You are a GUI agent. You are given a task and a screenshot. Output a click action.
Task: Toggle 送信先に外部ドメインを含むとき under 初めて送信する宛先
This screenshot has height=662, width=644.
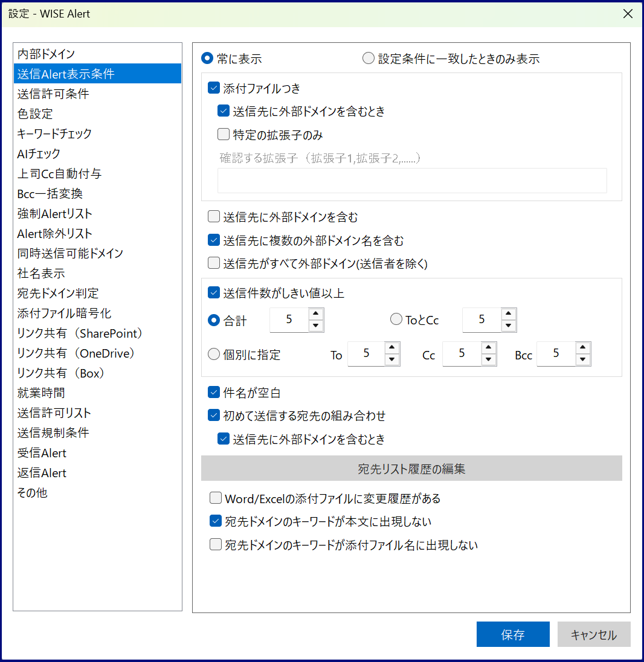[224, 439]
